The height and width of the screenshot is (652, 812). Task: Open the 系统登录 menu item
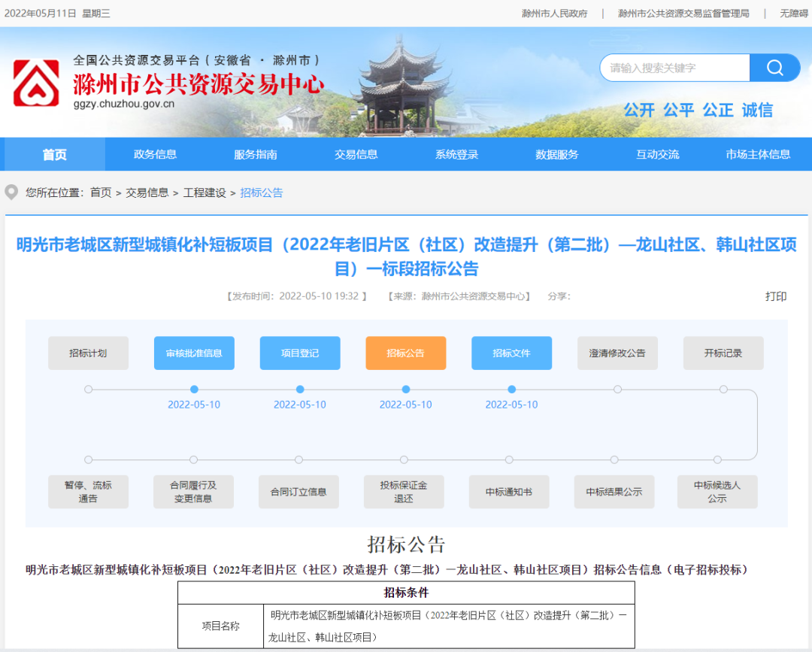pyautogui.click(x=456, y=154)
